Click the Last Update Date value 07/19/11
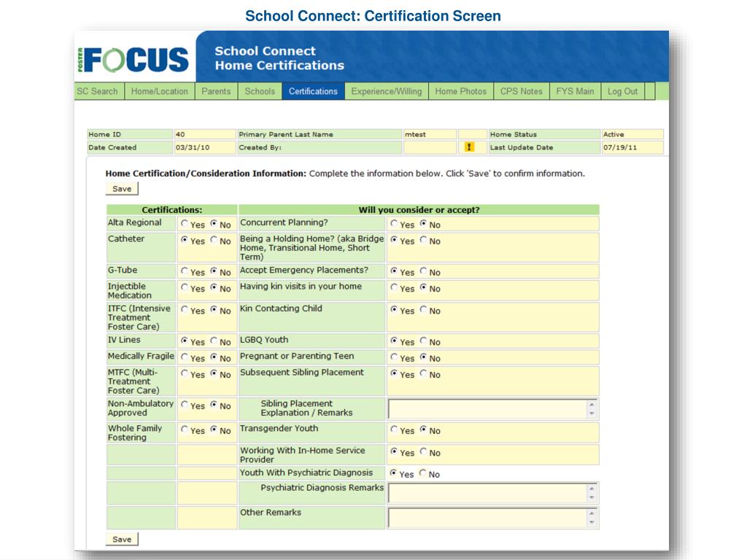The width and height of the screenshot is (747, 560). [x=620, y=147]
